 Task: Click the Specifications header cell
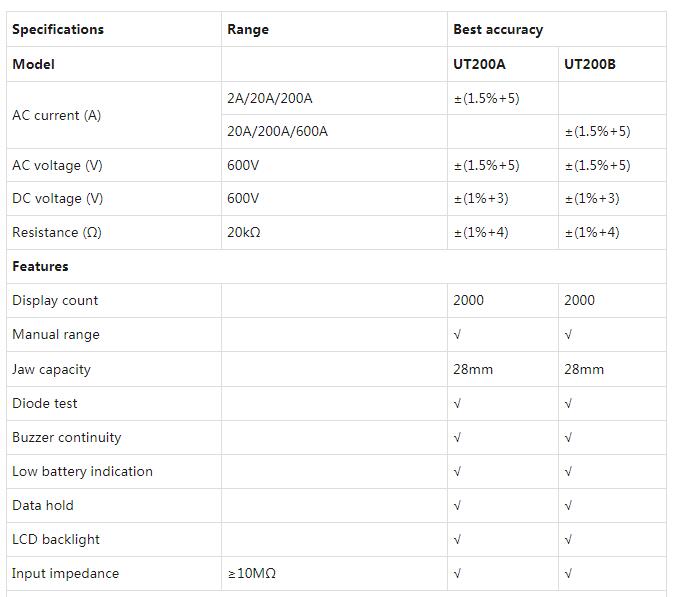click(x=58, y=29)
